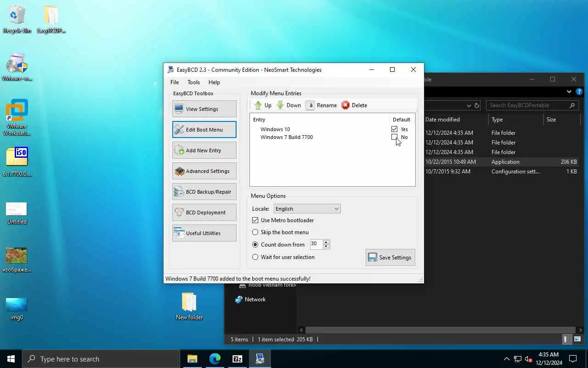Sort Explorer by Type column

(515, 120)
